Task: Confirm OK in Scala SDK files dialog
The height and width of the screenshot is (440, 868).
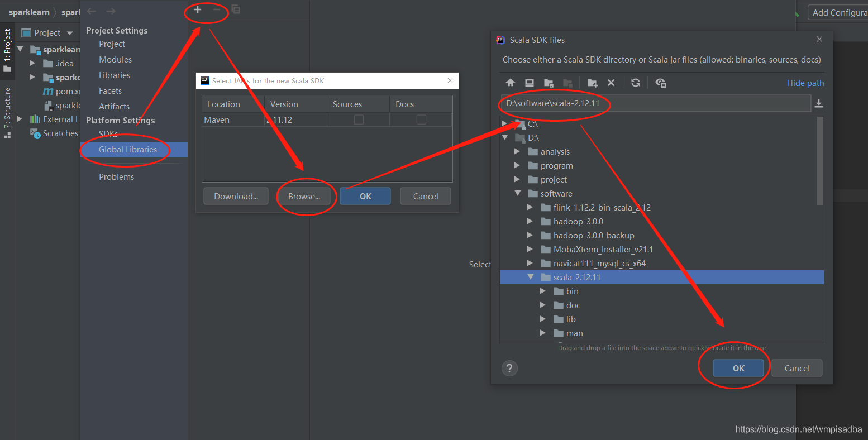Action: [738, 368]
